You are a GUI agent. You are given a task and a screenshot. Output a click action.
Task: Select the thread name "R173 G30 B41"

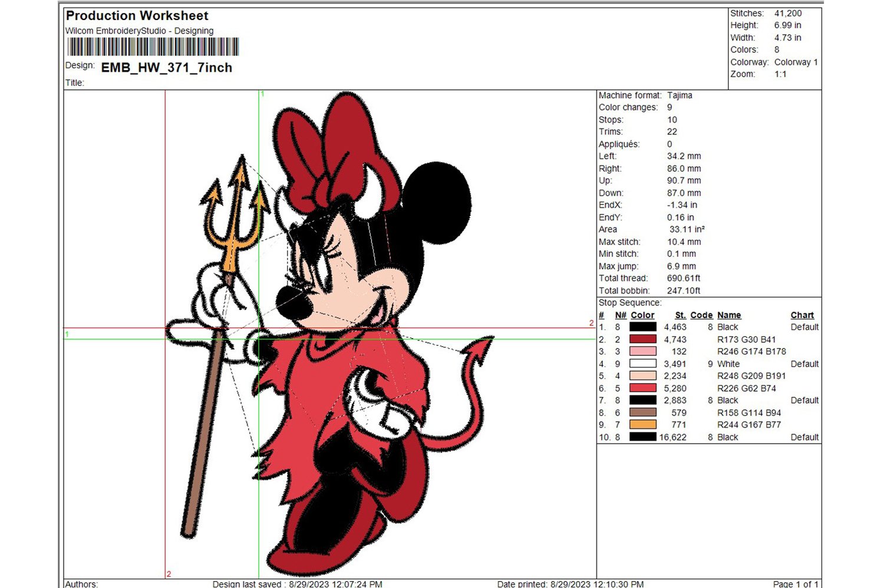pyautogui.click(x=747, y=339)
